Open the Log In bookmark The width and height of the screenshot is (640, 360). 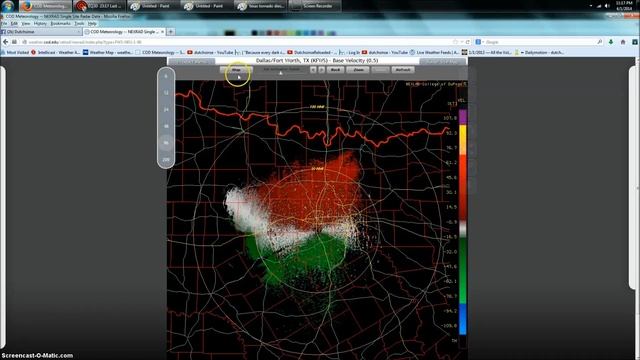[349, 52]
